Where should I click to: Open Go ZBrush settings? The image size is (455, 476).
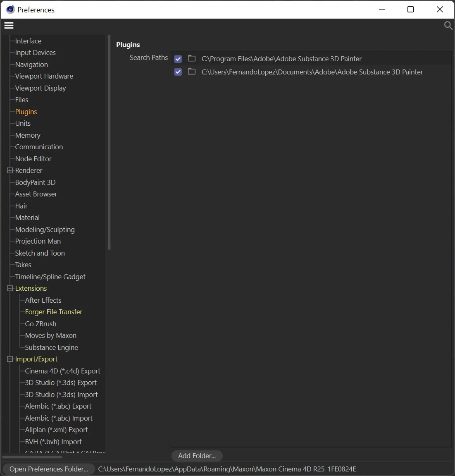tap(40, 324)
